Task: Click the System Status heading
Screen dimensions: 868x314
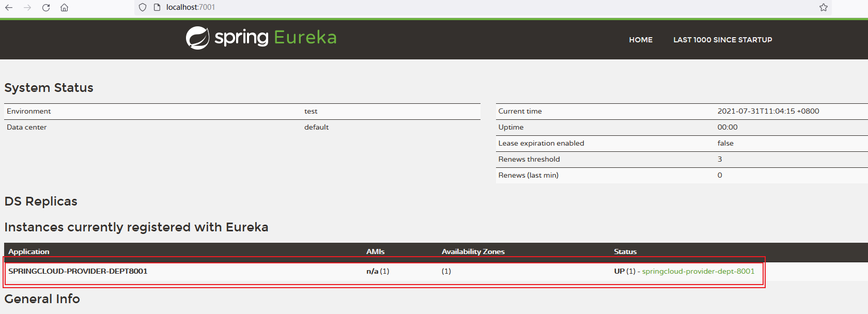Action: coord(49,88)
